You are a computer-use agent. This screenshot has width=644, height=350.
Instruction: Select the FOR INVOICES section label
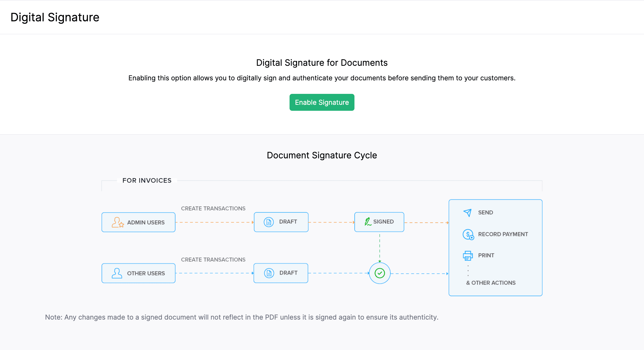pos(147,180)
